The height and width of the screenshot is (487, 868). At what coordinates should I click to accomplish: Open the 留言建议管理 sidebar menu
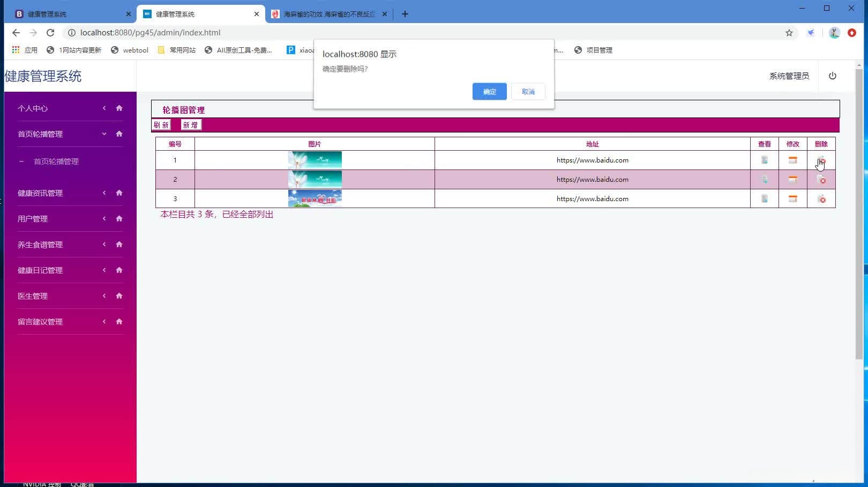coord(40,322)
